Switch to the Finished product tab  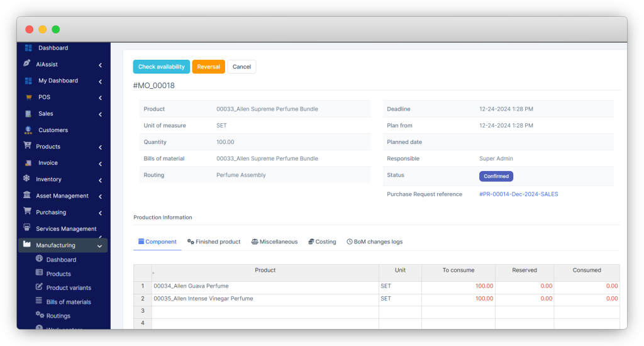(214, 242)
